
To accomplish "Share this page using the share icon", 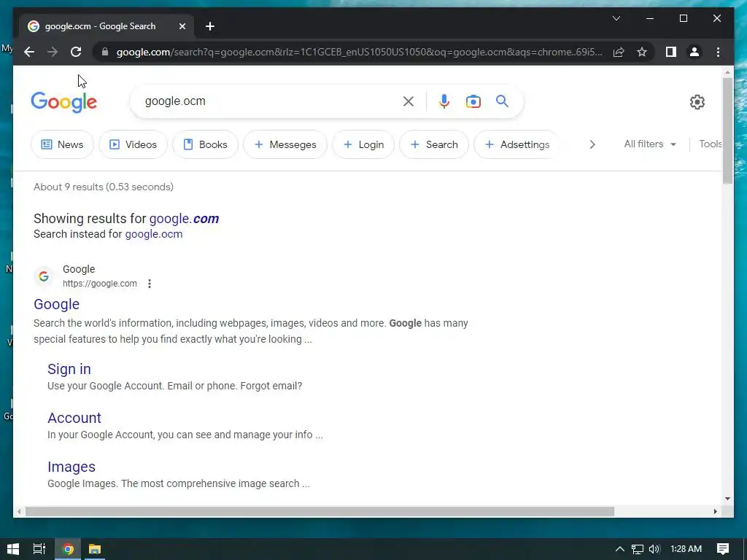I will [619, 52].
